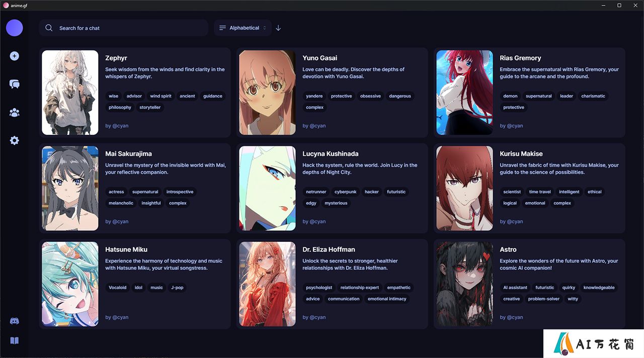Click the 'scientist' tag on Kurisu Makise
Image resolution: width=644 pixels, height=358 pixels.
click(x=512, y=192)
